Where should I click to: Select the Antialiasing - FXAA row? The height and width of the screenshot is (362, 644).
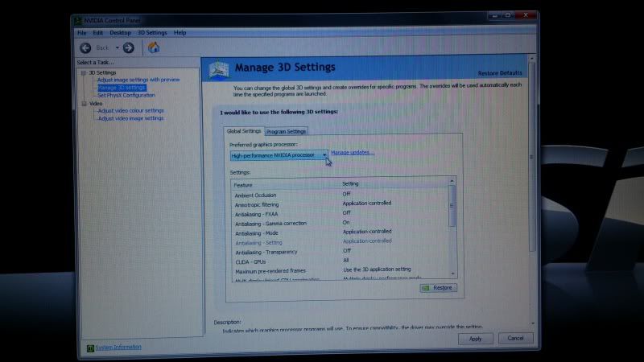(340, 214)
